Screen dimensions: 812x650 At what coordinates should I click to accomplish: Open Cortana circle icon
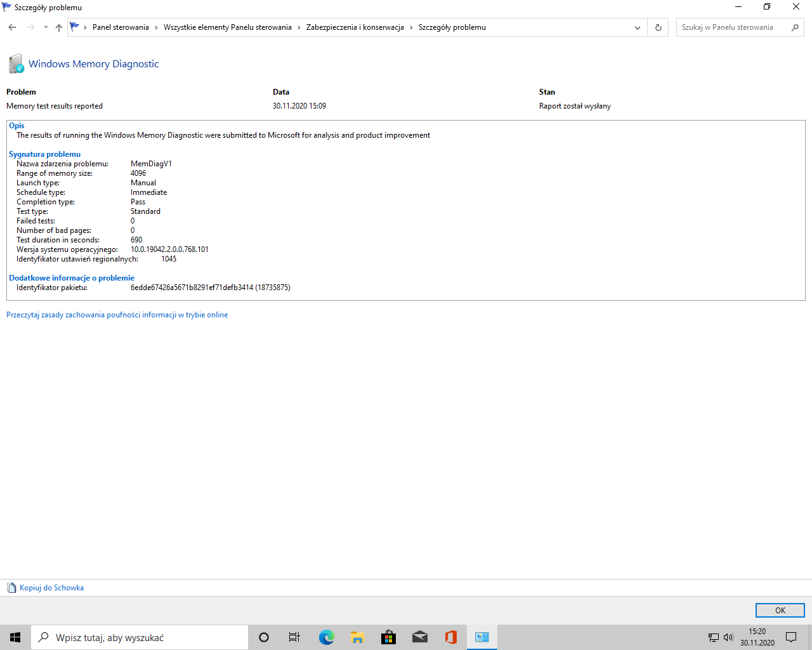click(x=264, y=637)
